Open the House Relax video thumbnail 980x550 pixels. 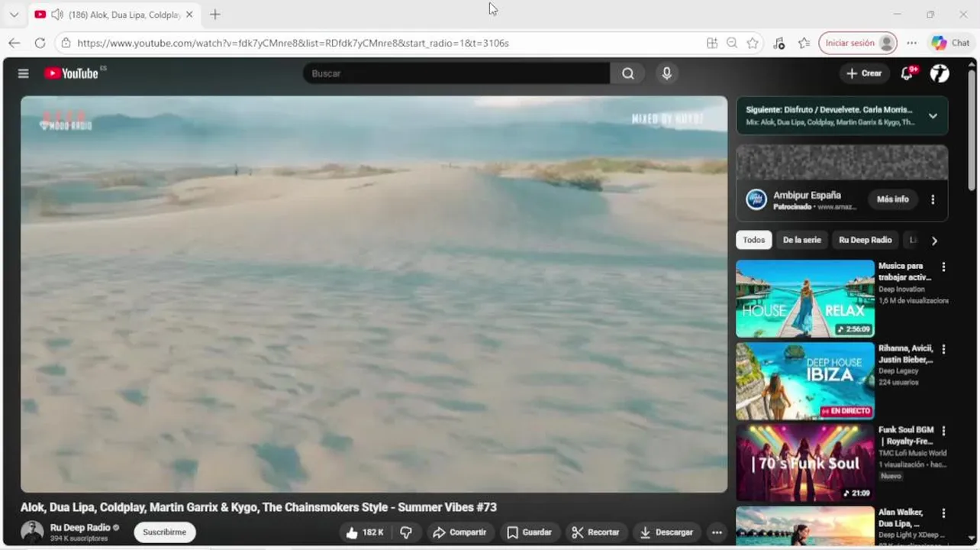point(805,299)
